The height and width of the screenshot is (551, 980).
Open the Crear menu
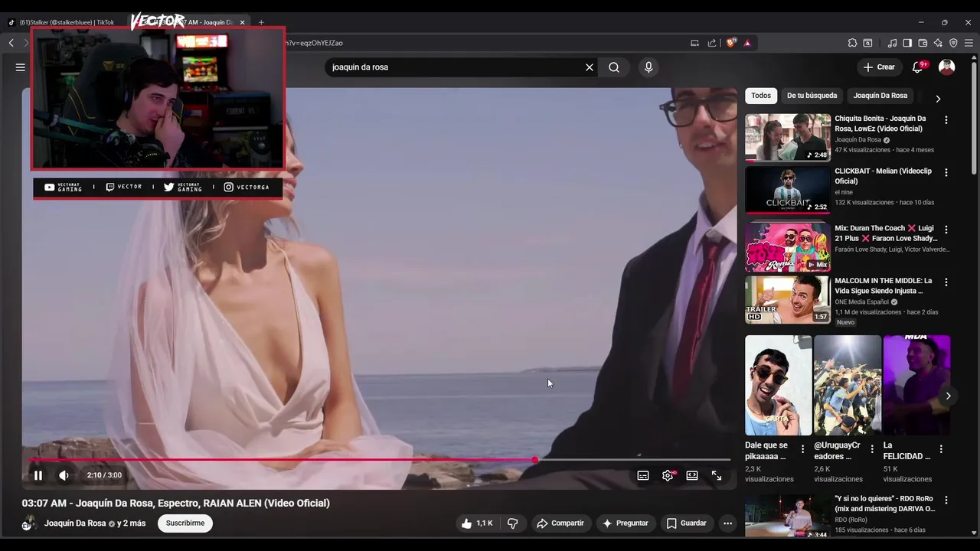879,67
